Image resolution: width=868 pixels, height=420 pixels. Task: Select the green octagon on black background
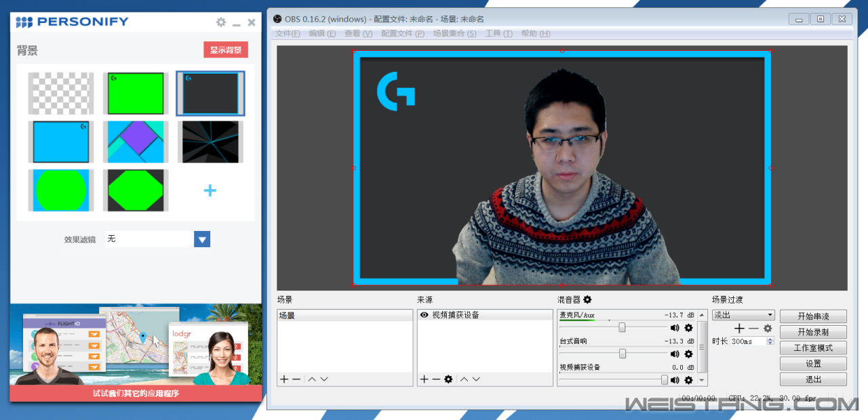point(136,190)
